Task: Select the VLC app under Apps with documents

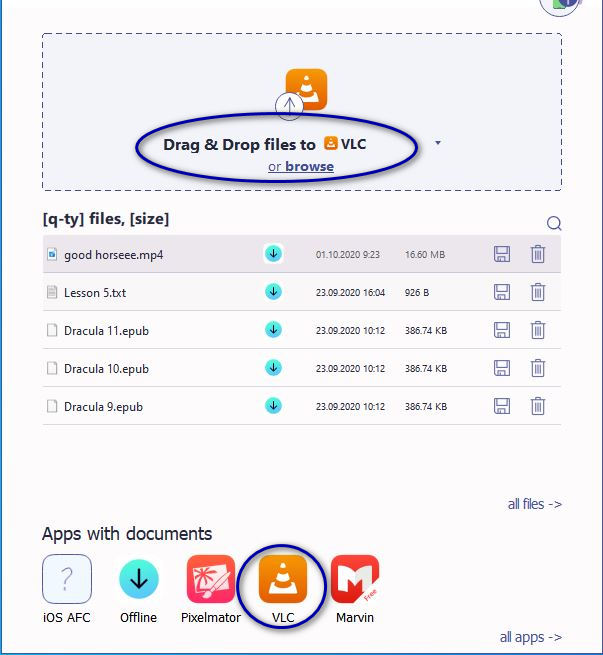Action: click(283, 579)
